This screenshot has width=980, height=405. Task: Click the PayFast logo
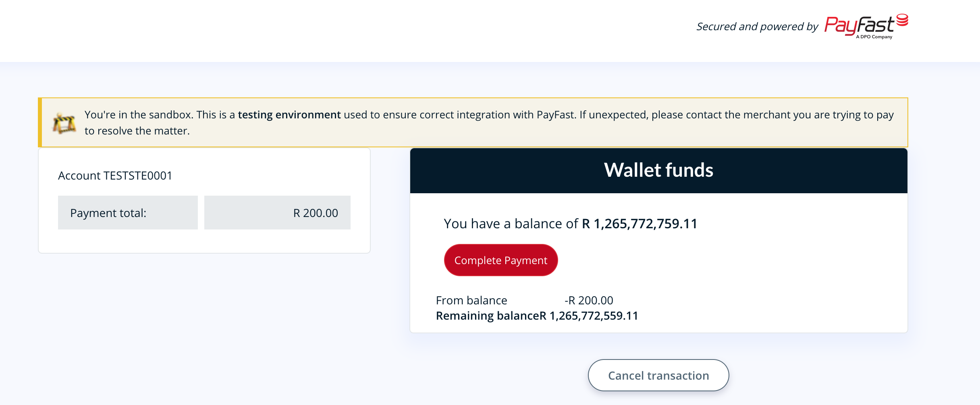pos(866,26)
